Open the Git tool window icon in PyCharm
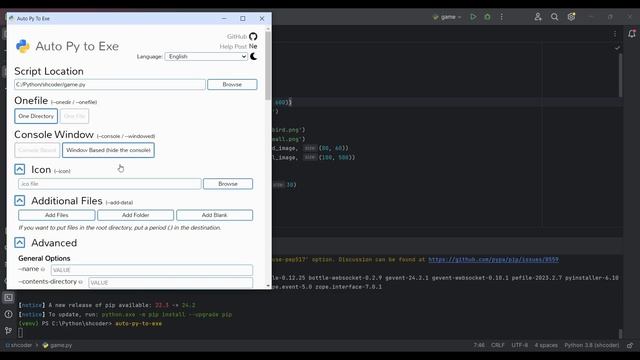640x360 pixels. 9,330
